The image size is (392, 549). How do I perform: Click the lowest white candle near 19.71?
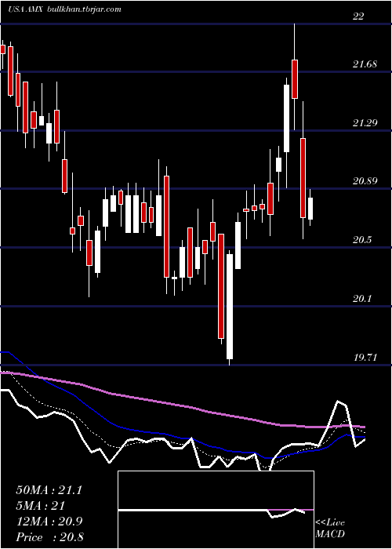tap(230, 307)
